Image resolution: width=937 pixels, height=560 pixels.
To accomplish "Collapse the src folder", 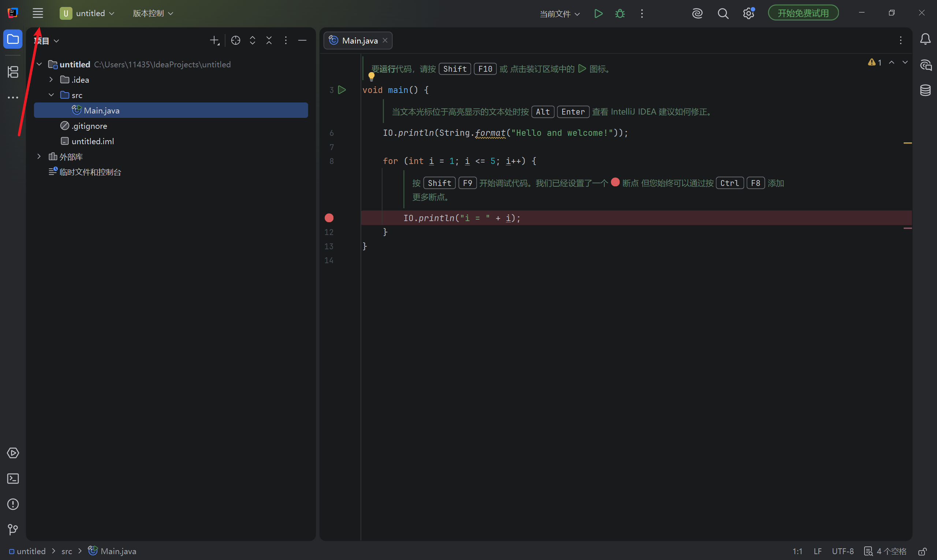I will click(51, 95).
